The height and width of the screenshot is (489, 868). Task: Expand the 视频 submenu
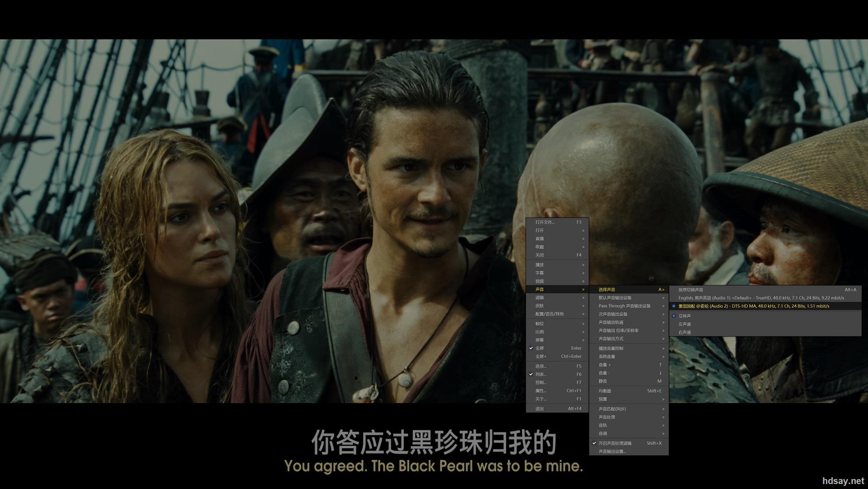pyautogui.click(x=557, y=281)
